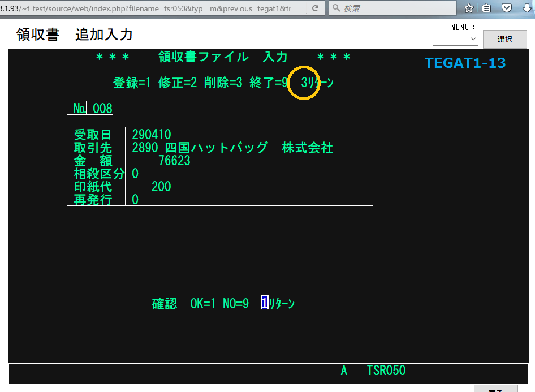Open the downloads arrow icon

[525, 8]
